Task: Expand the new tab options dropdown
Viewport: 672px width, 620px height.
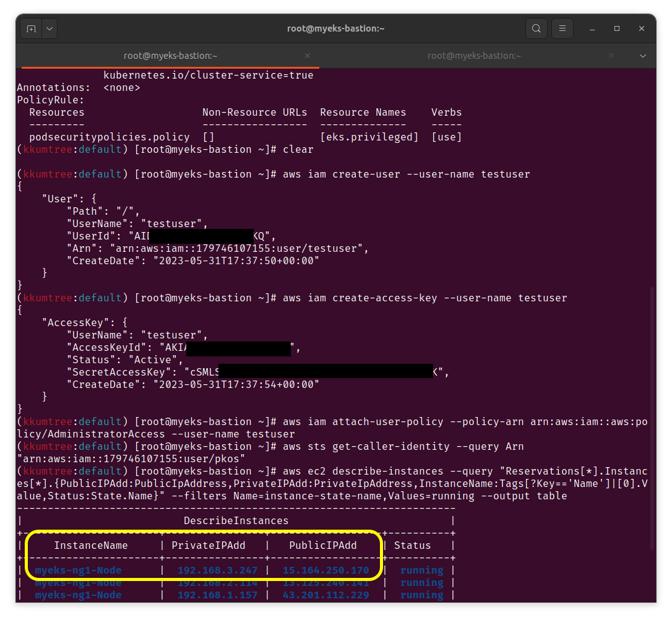Action: point(50,28)
